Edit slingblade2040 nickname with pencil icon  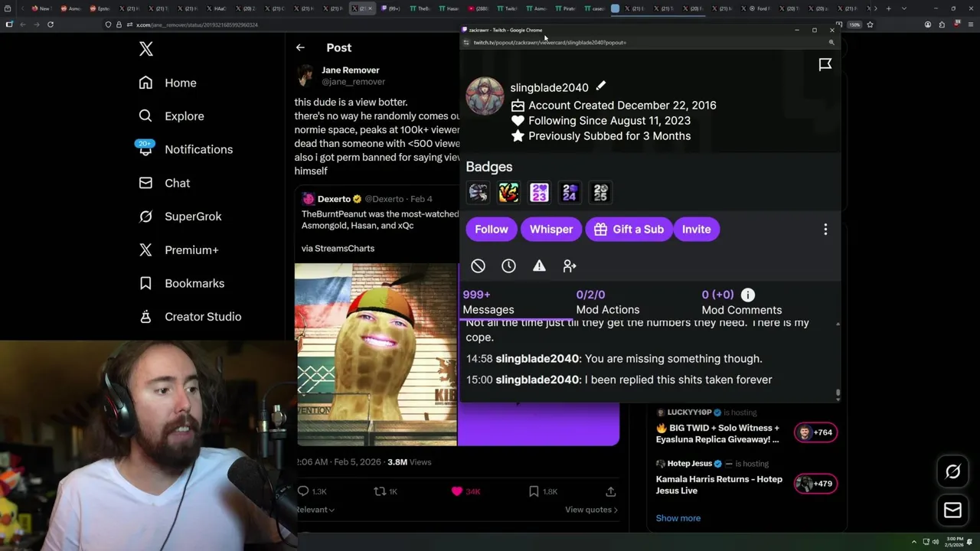click(601, 86)
